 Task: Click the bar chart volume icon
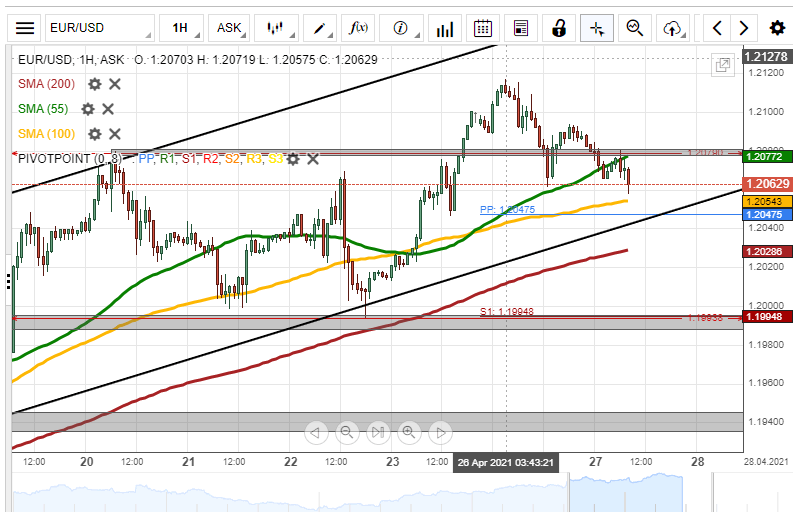tap(446, 28)
